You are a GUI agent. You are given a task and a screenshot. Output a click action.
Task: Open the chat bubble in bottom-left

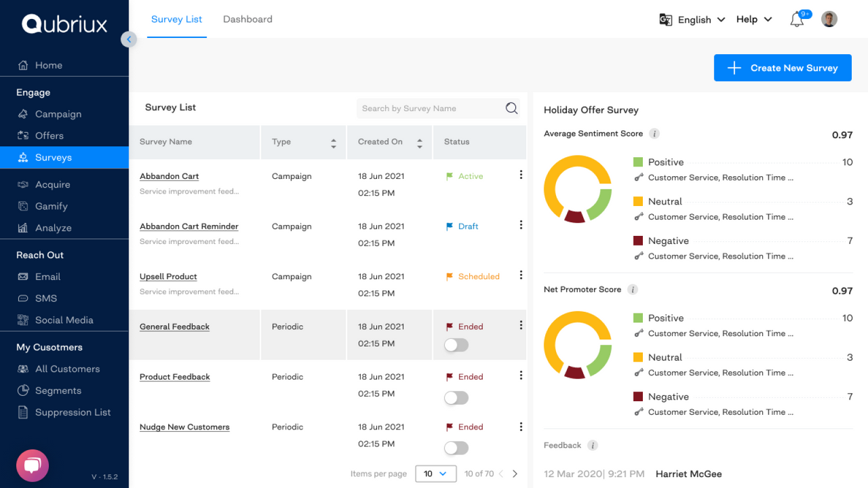coord(32,466)
